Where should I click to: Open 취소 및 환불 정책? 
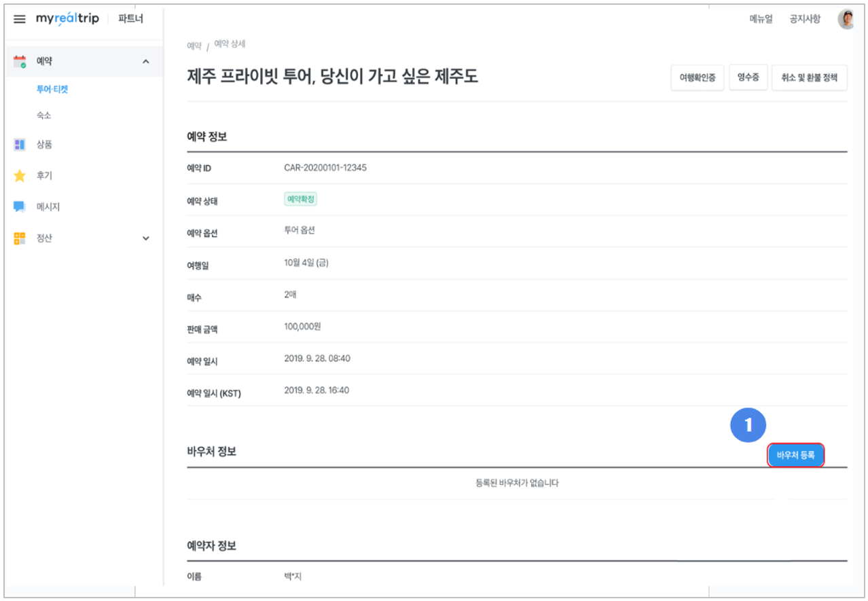point(809,78)
